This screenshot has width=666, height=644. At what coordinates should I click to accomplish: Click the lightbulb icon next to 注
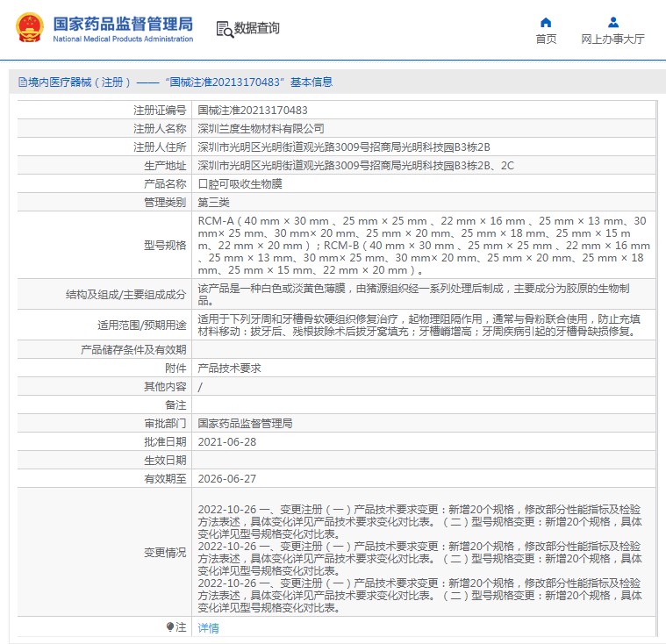click(x=170, y=626)
